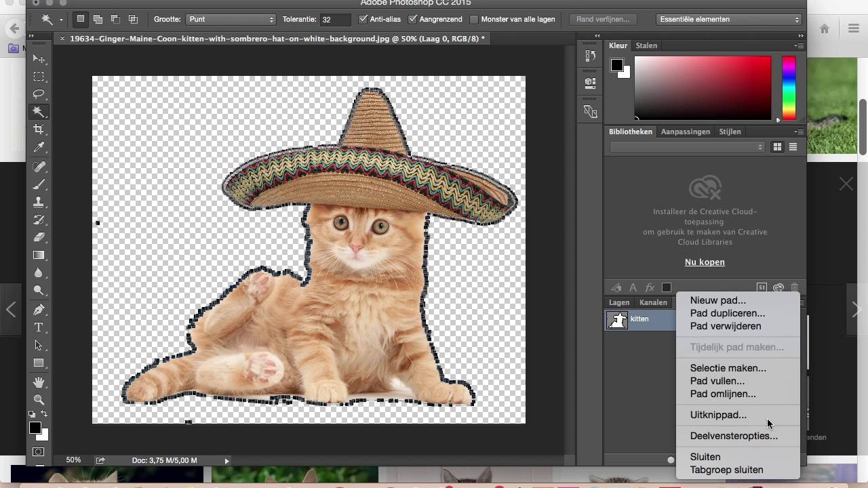Select the Brush tool
This screenshot has height=488, width=868.
click(x=39, y=184)
